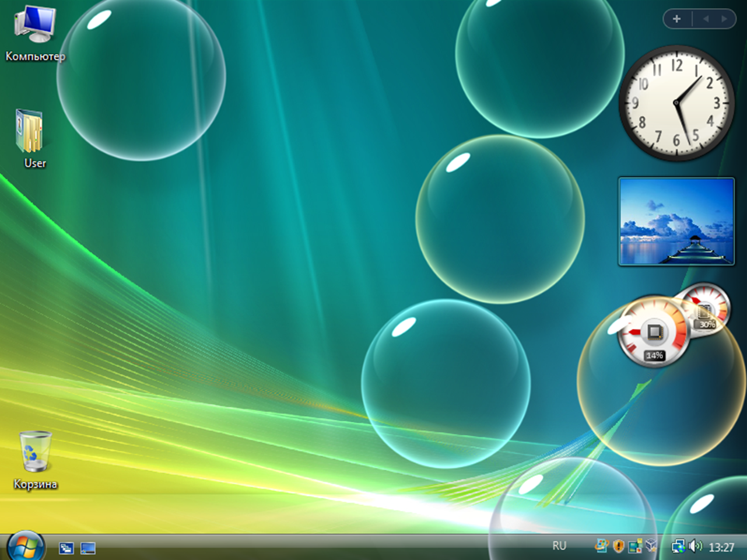
Task: Open the network connection tray icon
Action: [678, 547]
